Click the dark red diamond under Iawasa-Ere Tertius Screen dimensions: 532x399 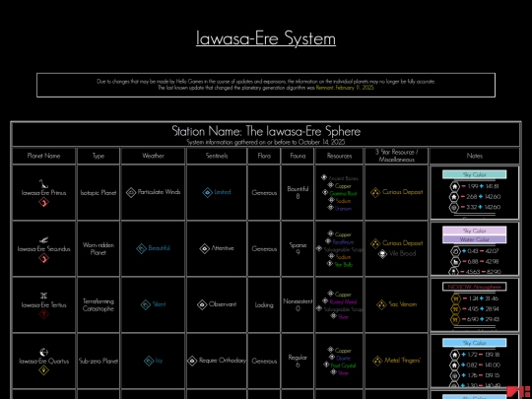point(43,314)
